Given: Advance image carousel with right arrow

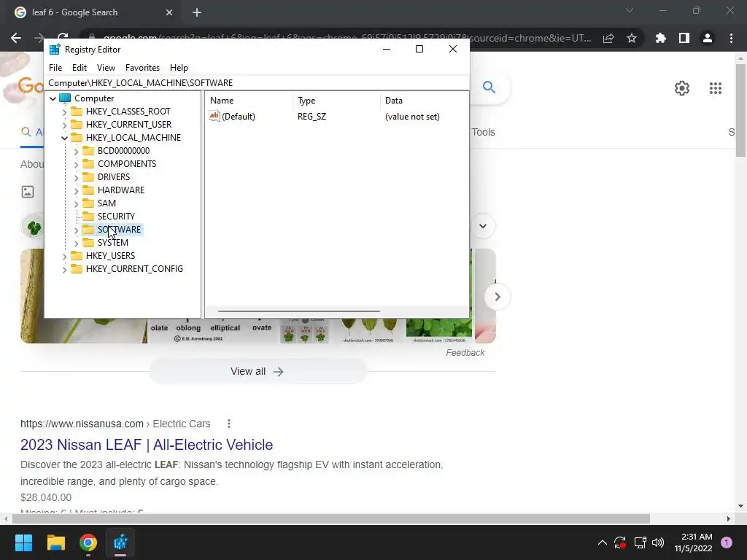Looking at the screenshot, I should pyautogui.click(x=497, y=297).
